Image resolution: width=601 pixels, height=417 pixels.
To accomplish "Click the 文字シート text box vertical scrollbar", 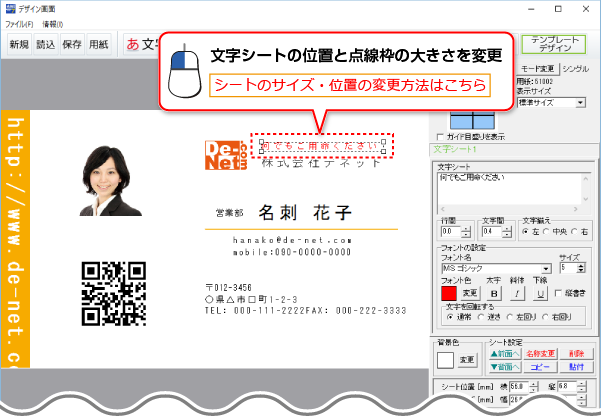I will point(586,189).
